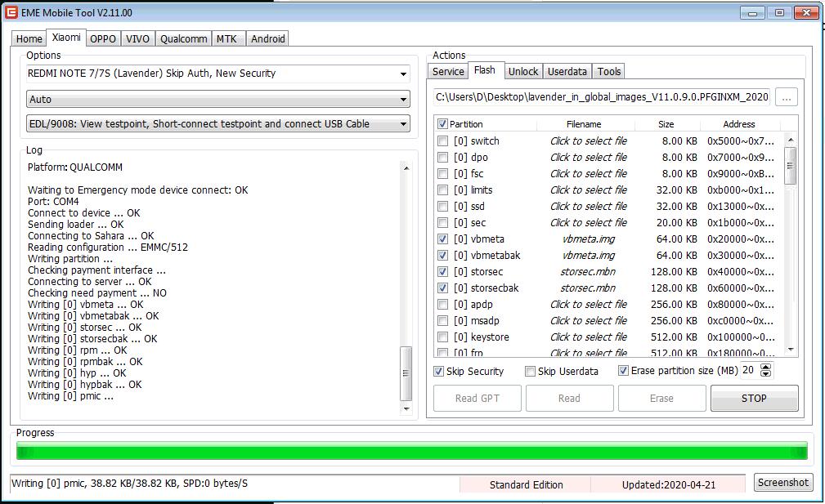Click the partition list scrollbar thumb
This screenshot has width=825, height=504.
coord(790,166)
